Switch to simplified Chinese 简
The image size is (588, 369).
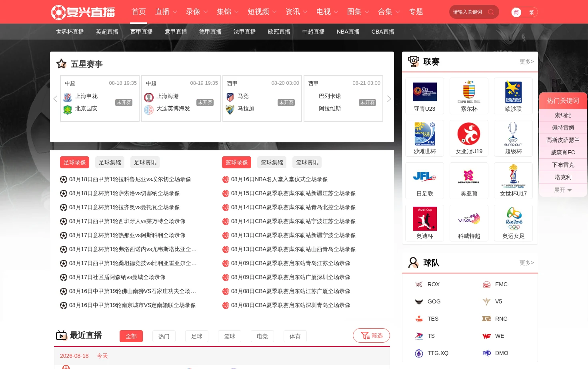point(516,12)
